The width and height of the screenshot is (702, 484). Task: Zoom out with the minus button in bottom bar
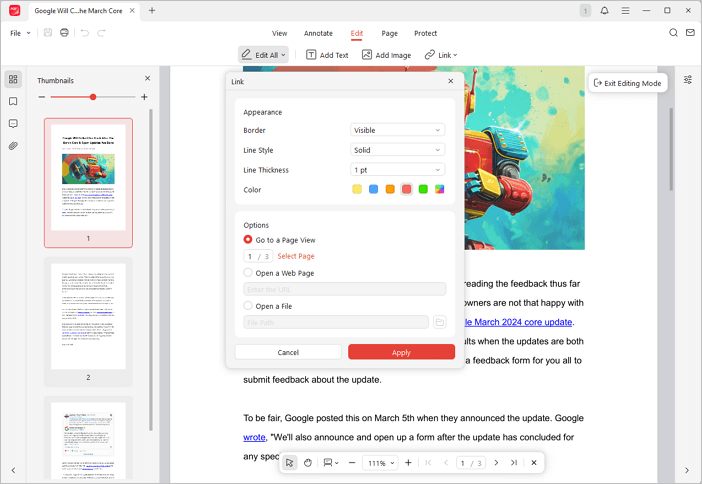(352, 463)
